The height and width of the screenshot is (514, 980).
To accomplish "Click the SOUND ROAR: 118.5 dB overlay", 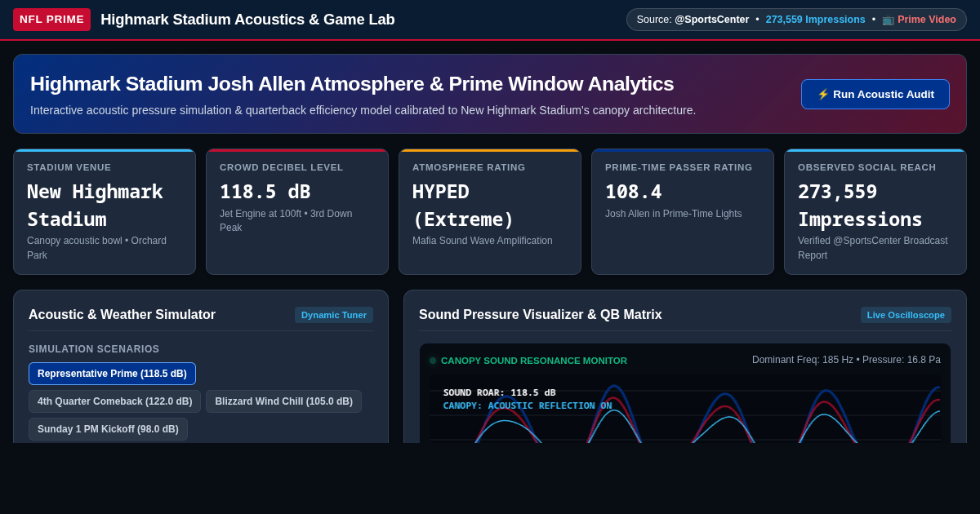I will pyautogui.click(x=499, y=392).
